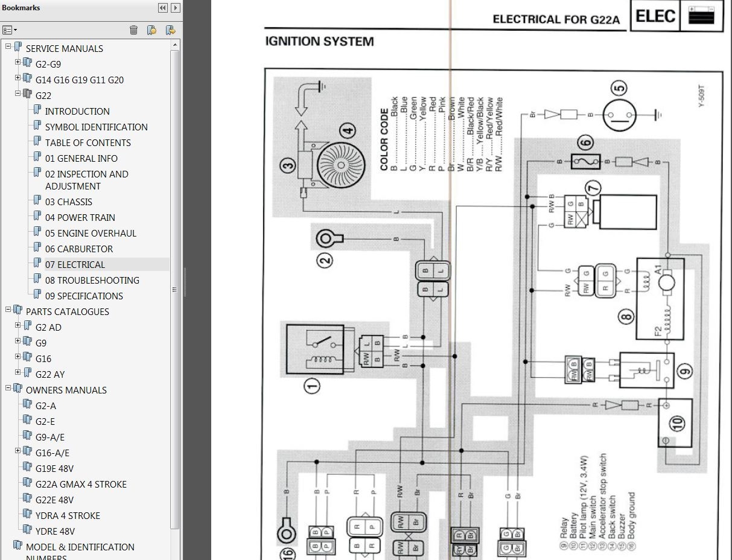Click the right-arrow button in Bookmarks header
This screenshot has width=732, height=560.
176,8
